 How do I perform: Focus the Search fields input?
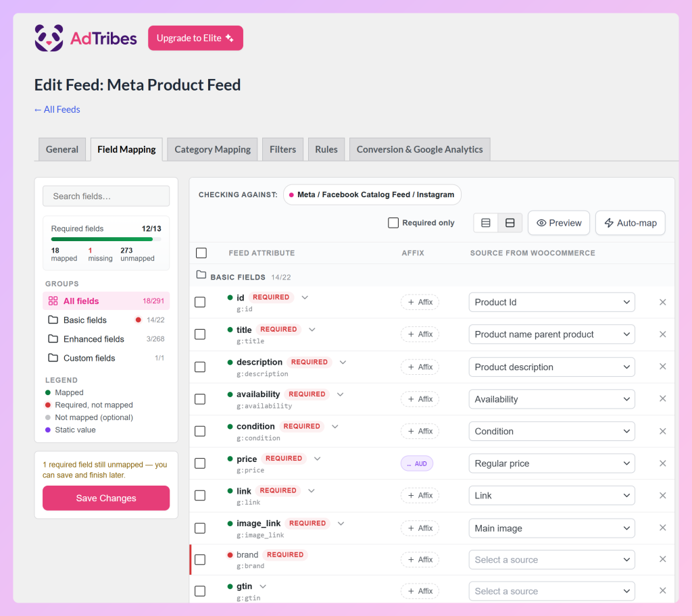[106, 197]
